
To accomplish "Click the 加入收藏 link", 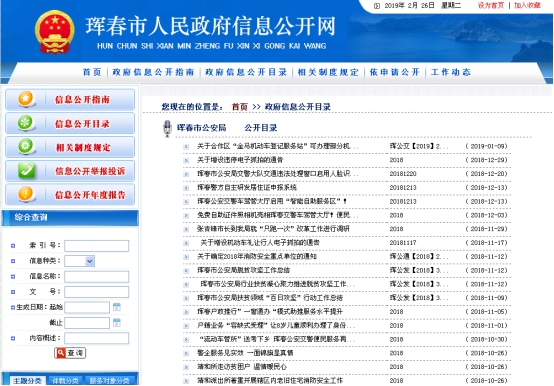I will [527, 5].
